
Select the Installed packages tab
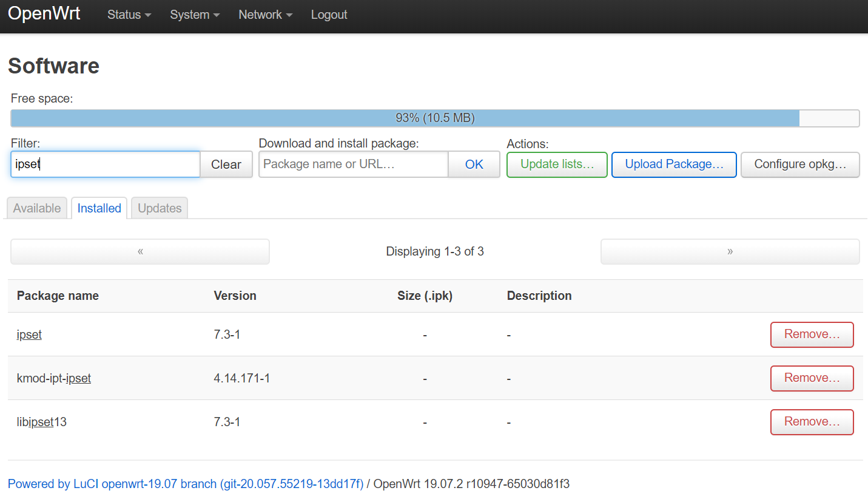99,208
